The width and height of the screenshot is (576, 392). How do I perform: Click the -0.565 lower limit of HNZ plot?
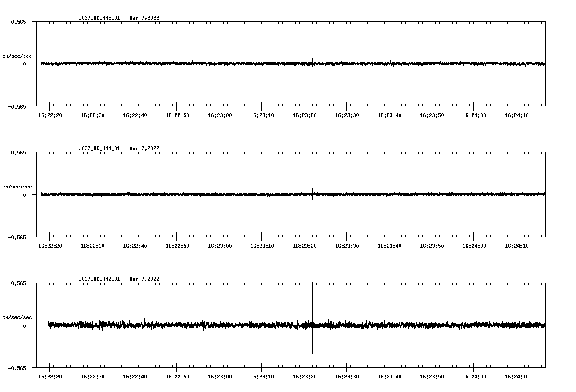point(17,368)
